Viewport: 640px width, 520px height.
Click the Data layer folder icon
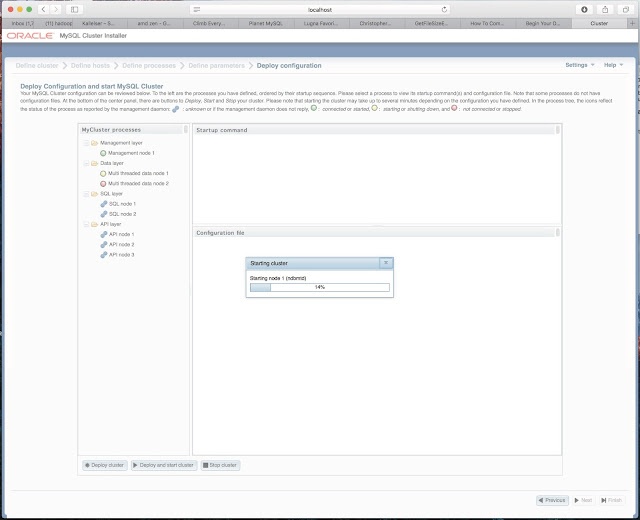click(x=94, y=163)
